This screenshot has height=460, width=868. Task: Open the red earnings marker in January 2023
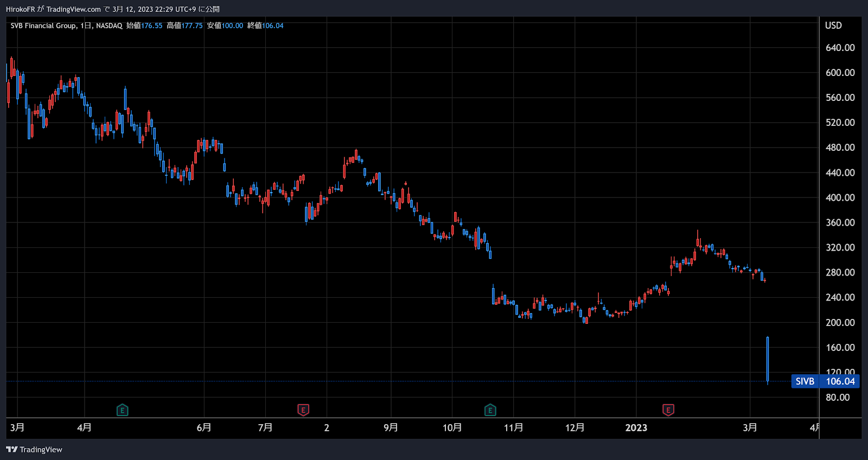(668, 410)
